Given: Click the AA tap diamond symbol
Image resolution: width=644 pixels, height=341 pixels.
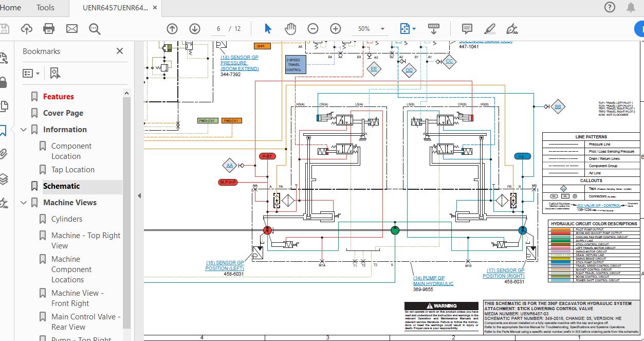Looking at the screenshot, I should [x=229, y=165].
